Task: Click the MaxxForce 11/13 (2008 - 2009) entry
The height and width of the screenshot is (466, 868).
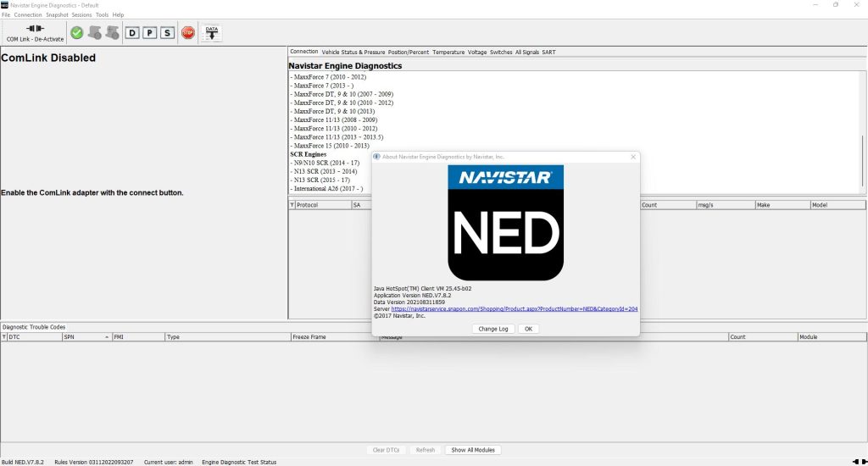Action: pyautogui.click(x=336, y=119)
